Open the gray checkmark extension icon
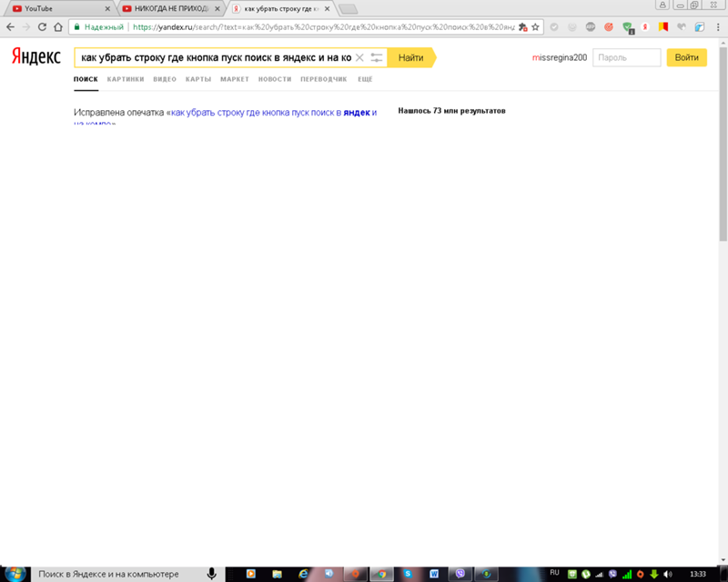 tap(554, 27)
